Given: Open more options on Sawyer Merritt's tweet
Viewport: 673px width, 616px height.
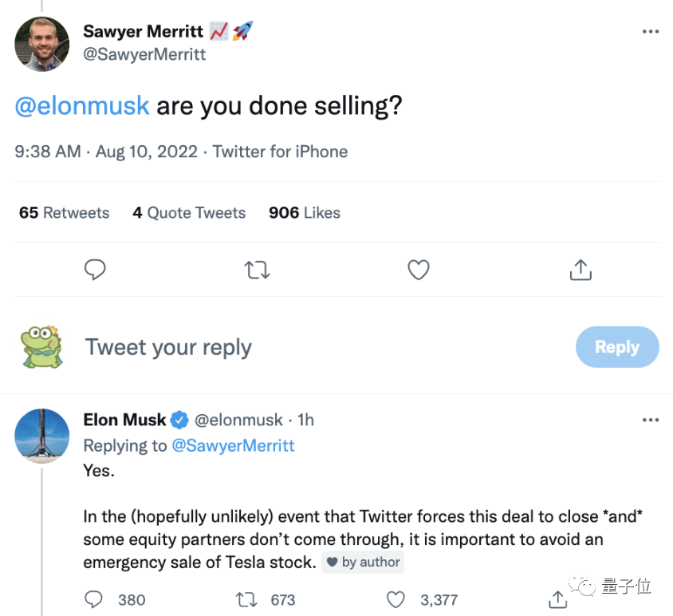Looking at the screenshot, I should pyautogui.click(x=651, y=31).
